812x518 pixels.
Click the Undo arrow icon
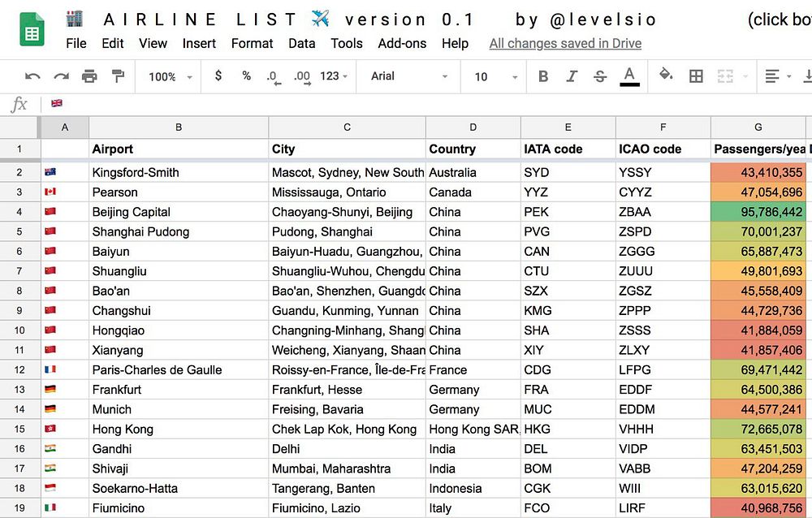(32, 76)
